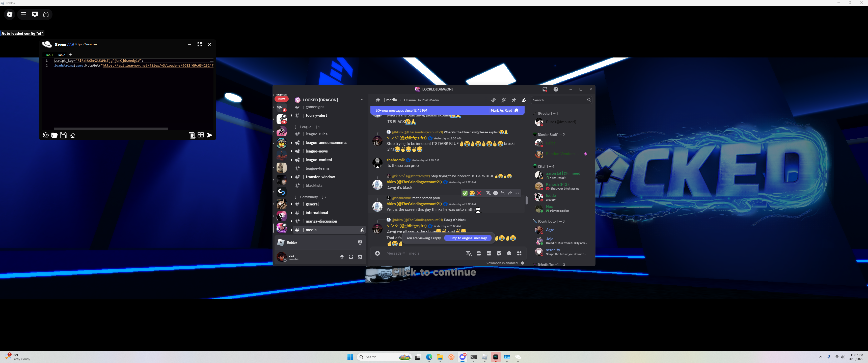The image size is (868, 363).
Task: Open the Threads icon in channel header
Action: click(x=493, y=100)
